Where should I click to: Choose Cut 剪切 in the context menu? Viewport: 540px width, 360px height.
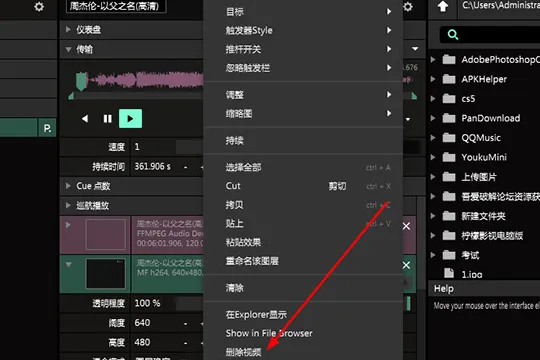click(x=303, y=186)
